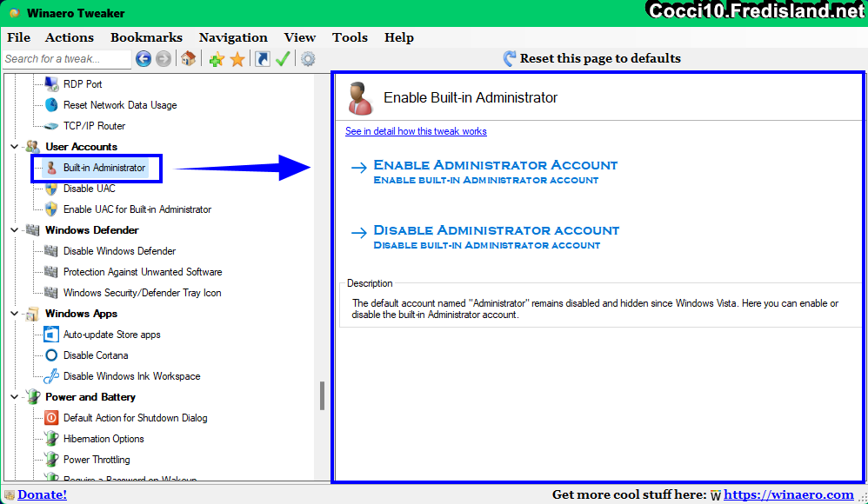Add bookmark with the green-plus star icon
Image resolution: width=868 pixels, height=504 pixels.
pyautogui.click(x=217, y=58)
